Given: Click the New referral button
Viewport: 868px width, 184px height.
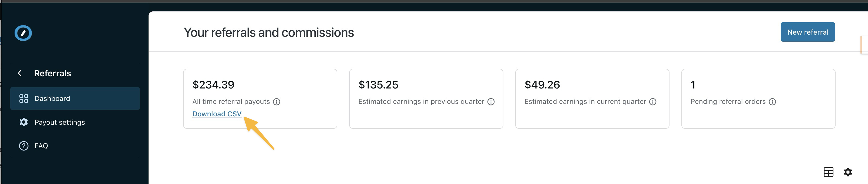Looking at the screenshot, I should [x=807, y=32].
